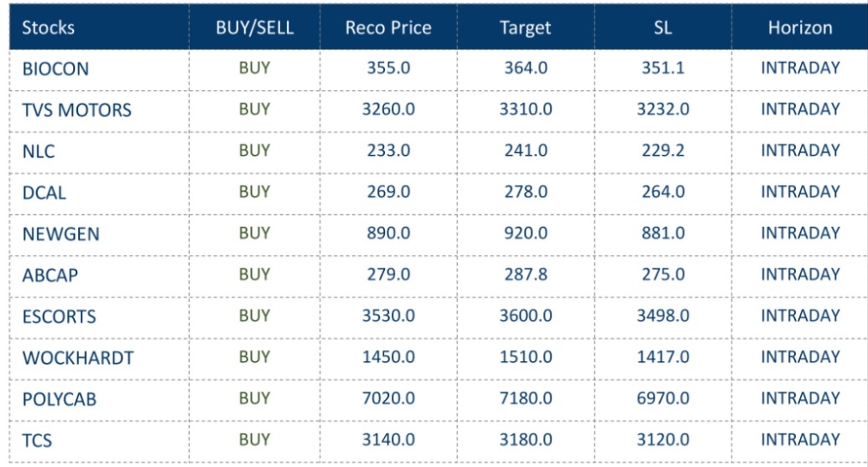Select the Reco Price header cell
Screen dimensions: 868x467
pyautogui.click(x=388, y=28)
